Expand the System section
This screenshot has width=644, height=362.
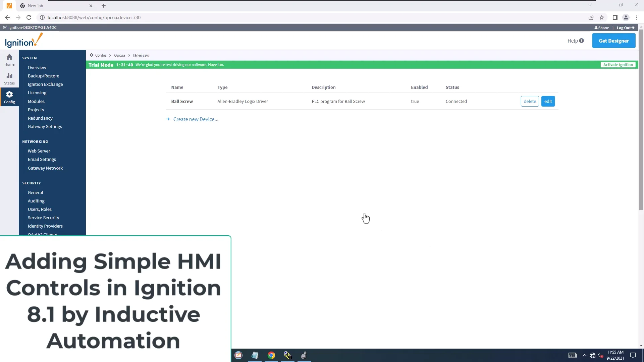pyautogui.click(x=29, y=58)
